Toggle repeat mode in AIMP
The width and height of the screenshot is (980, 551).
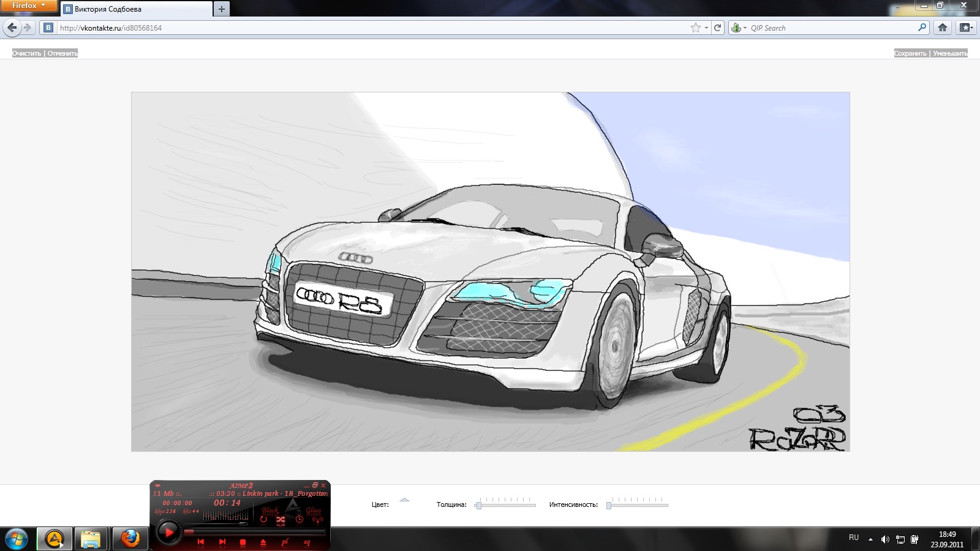tap(263, 520)
